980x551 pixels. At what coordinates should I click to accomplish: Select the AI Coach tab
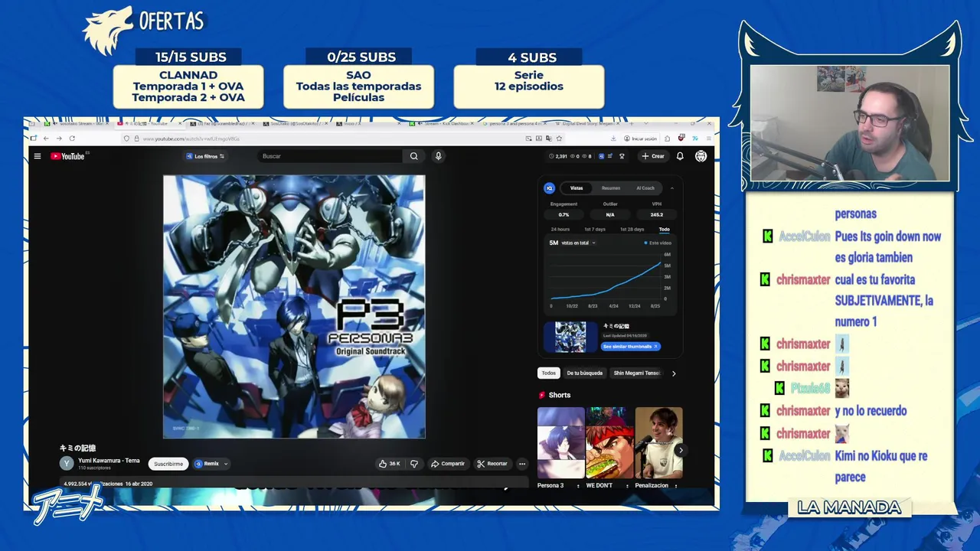(645, 188)
